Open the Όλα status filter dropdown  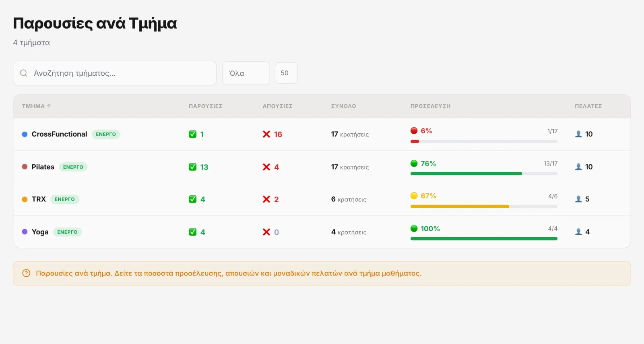(x=246, y=73)
